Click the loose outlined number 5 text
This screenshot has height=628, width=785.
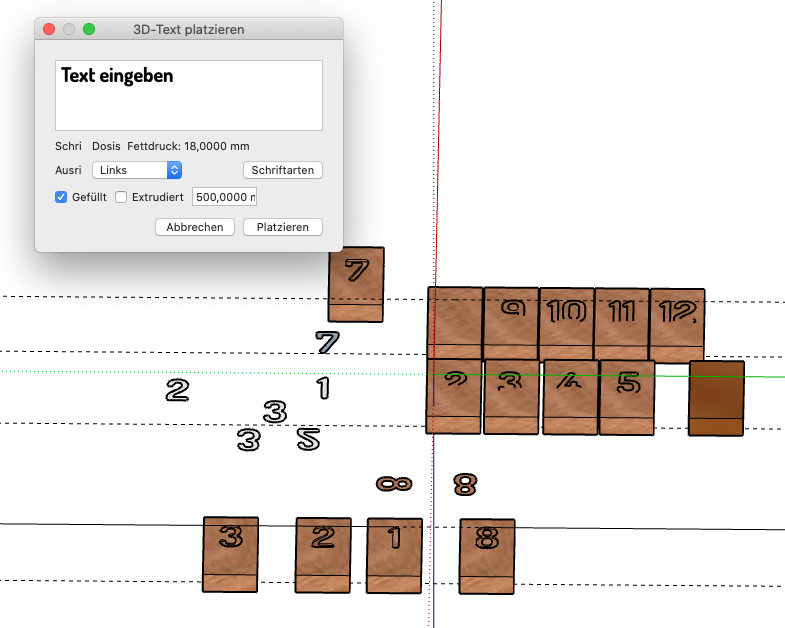309,438
